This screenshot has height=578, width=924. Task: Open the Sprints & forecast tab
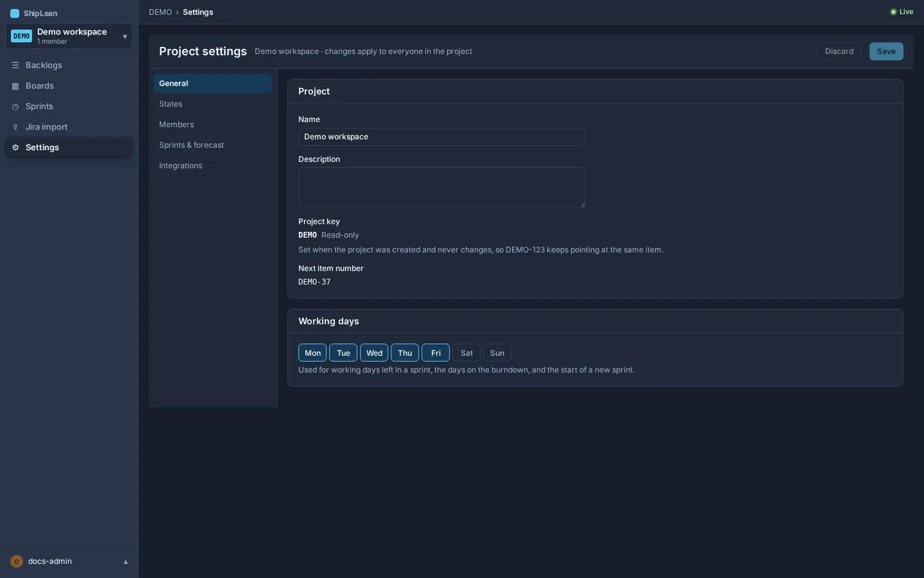click(x=212, y=145)
